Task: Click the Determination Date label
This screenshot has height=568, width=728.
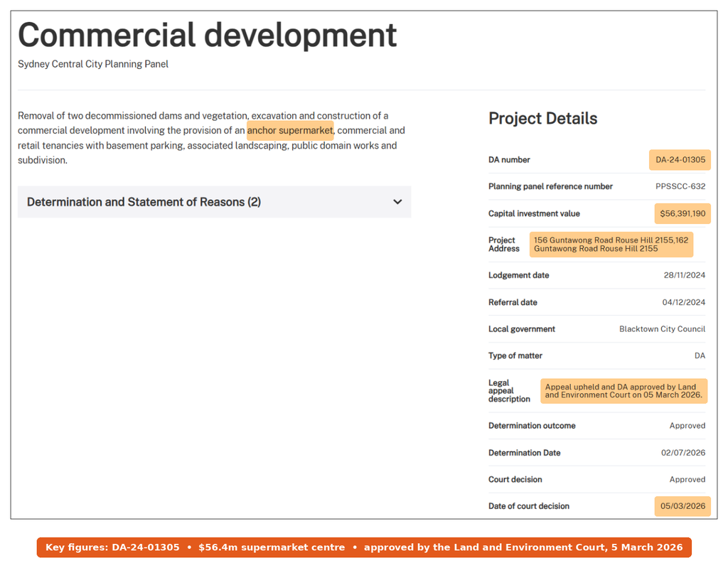Action: (524, 453)
